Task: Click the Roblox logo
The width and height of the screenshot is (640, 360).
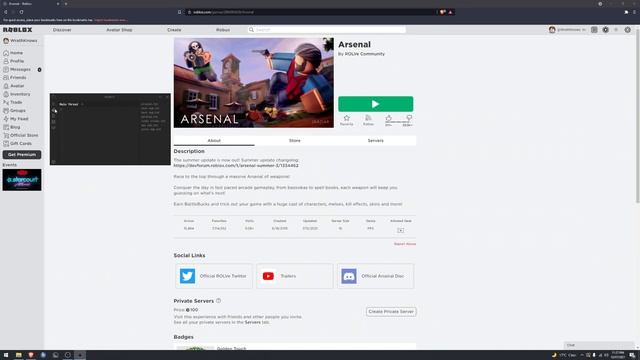Action: [18, 30]
